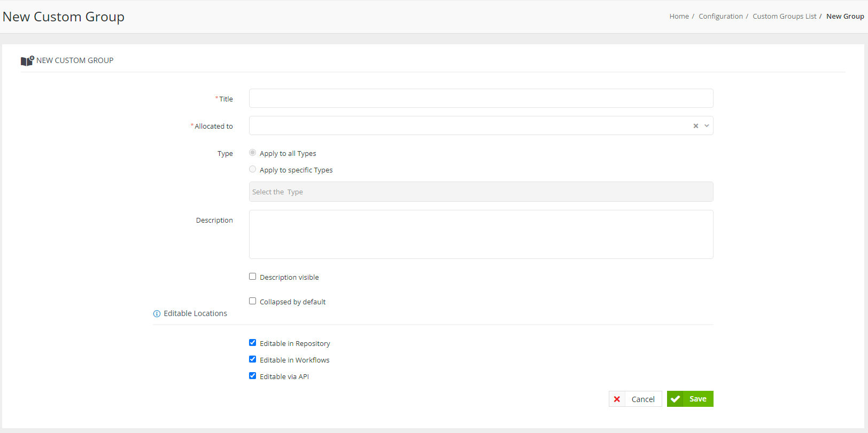Cancel the new custom group
The image size is (868, 433).
pyautogui.click(x=635, y=399)
